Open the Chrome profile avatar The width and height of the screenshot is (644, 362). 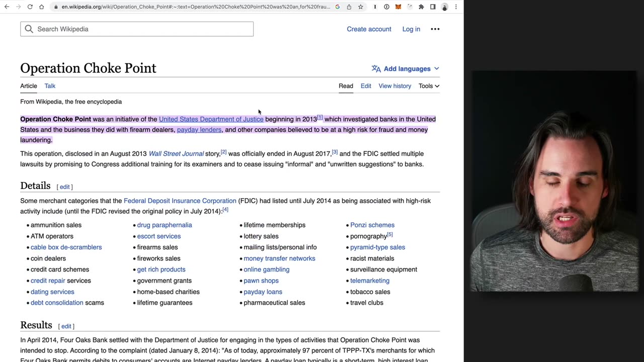click(x=445, y=7)
